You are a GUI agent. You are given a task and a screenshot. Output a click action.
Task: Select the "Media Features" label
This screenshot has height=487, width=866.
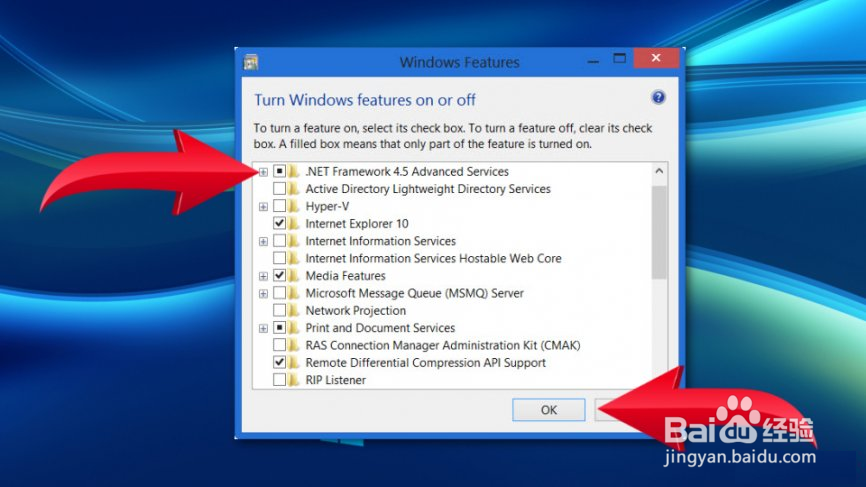pyautogui.click(x=345, y=276)
